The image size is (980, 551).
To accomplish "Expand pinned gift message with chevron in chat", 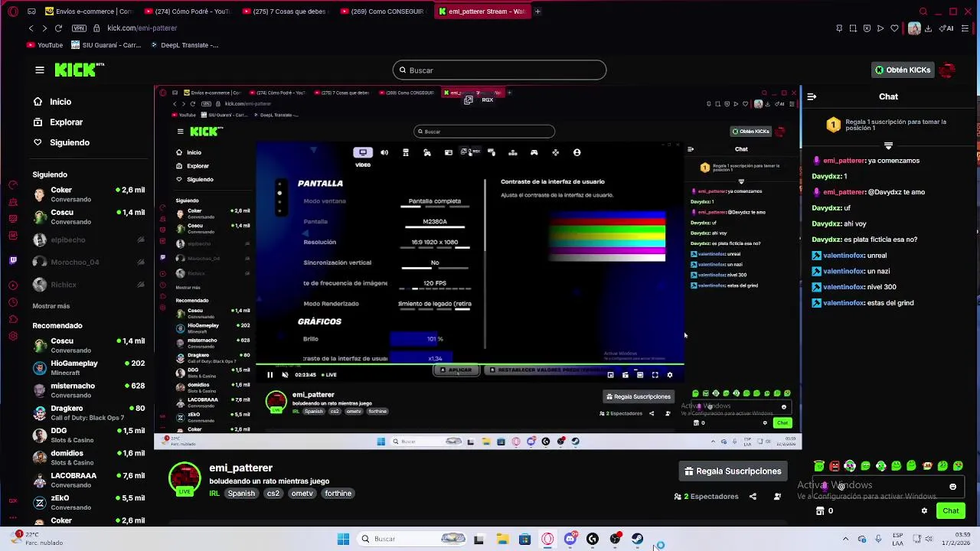I will coord(888,145).
